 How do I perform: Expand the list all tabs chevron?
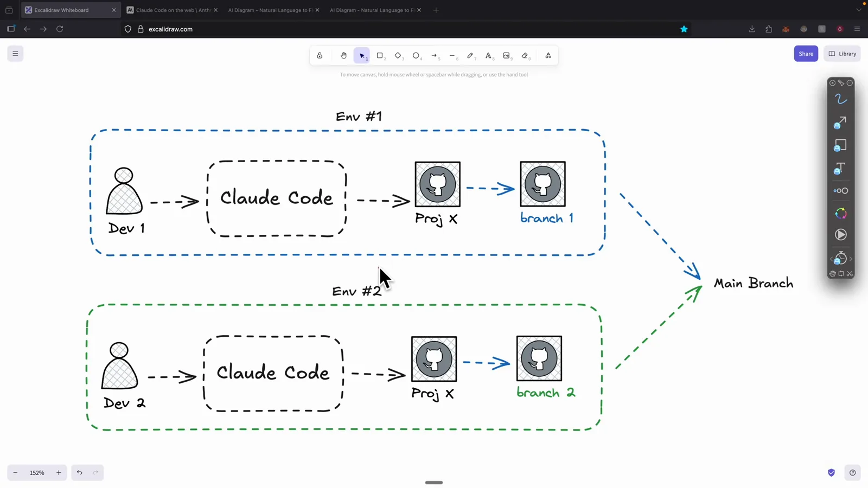pyautogui.click(x=858, y=10)
